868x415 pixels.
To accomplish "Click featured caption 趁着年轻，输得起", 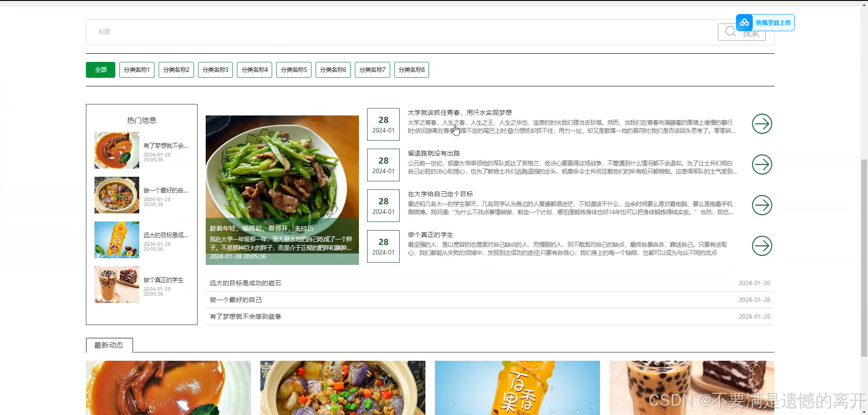I will 261,228.
